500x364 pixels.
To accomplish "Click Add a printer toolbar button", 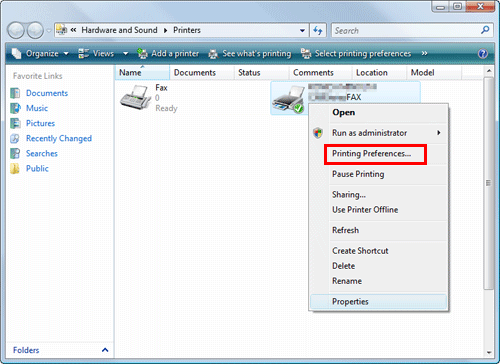I will tap(168, 54).
